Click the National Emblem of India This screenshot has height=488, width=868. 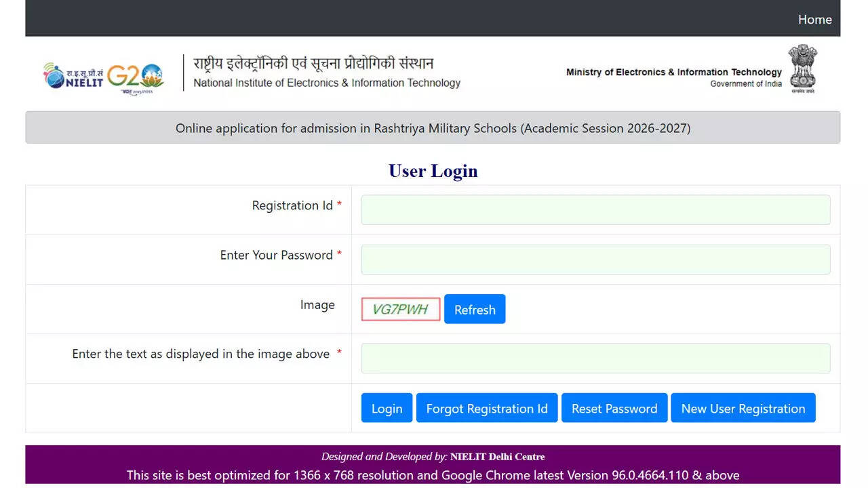pyautogui.click(x=802, y=68)
